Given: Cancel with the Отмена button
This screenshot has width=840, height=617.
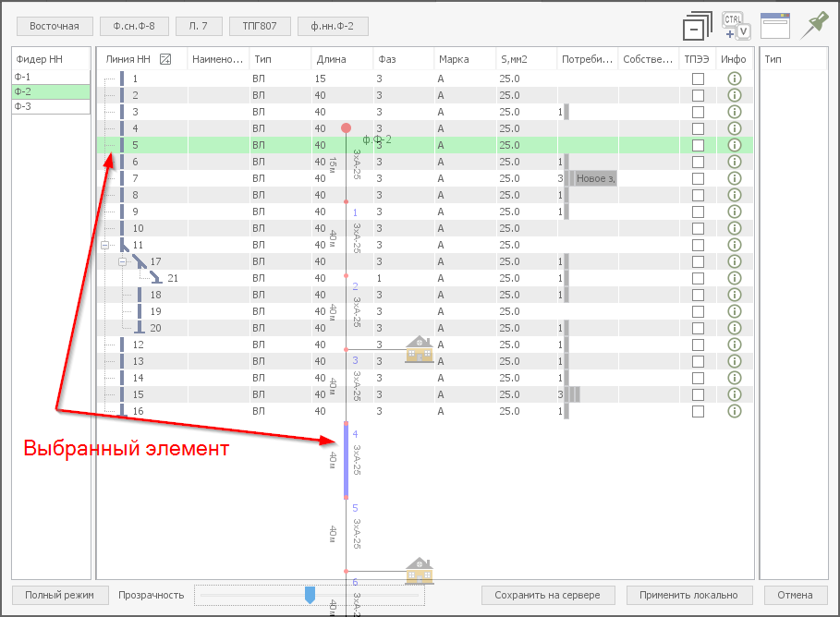Looking at the screenshot, I should pyautogui.click(x=795, y=595).
